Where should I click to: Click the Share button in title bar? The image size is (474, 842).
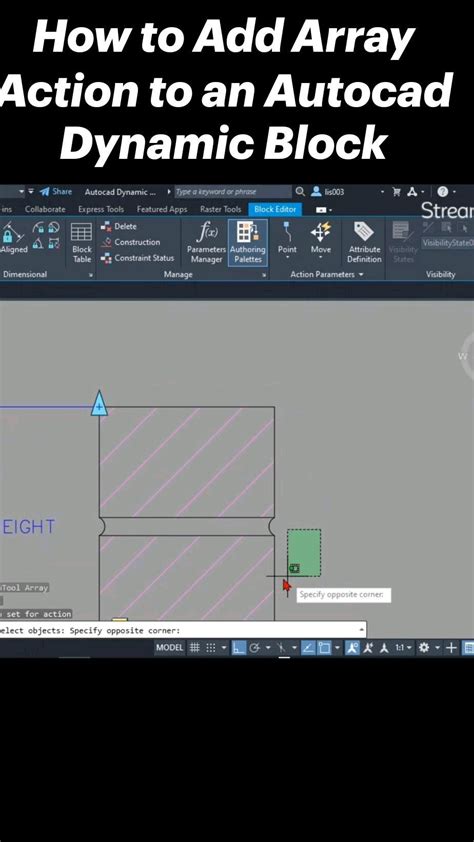[56, 192]
